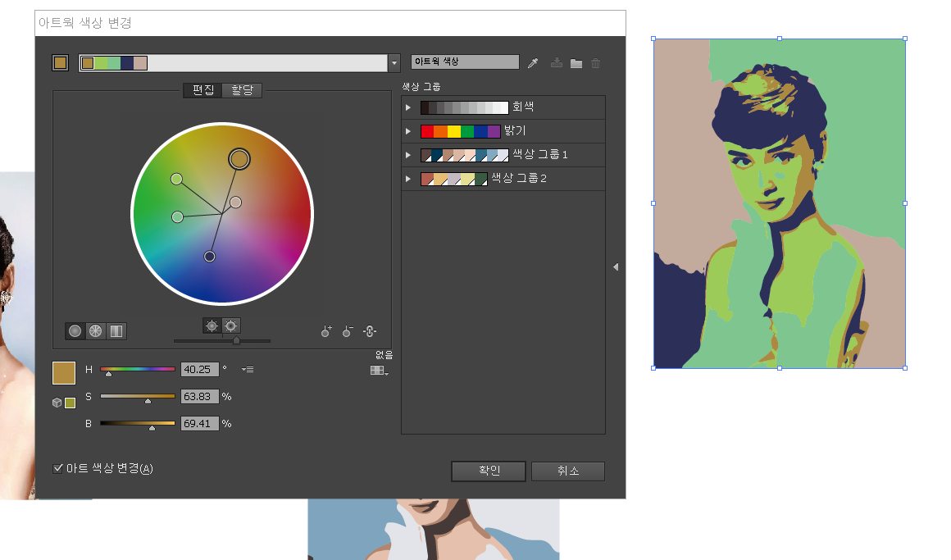
Task: Expand the 밝기 color group
Action: [x=408, y=131]
